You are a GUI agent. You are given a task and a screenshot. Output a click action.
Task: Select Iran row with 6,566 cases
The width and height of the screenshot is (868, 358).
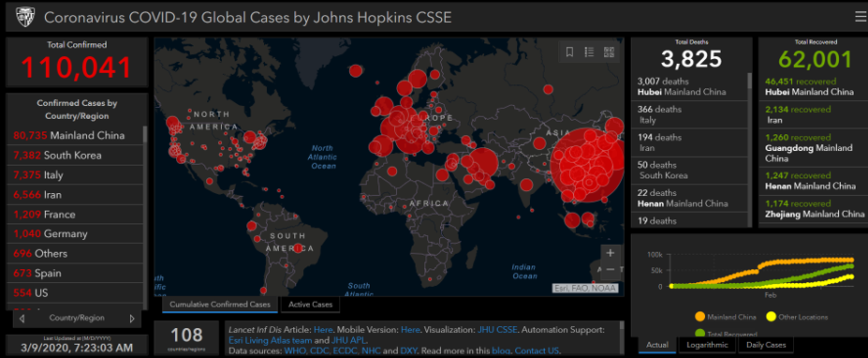[x=75, y=195]
